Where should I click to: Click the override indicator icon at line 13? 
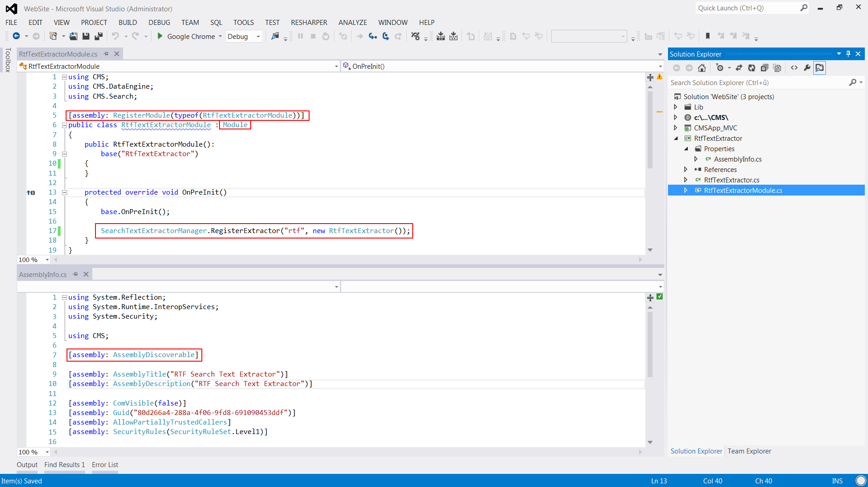click(31, 193)
